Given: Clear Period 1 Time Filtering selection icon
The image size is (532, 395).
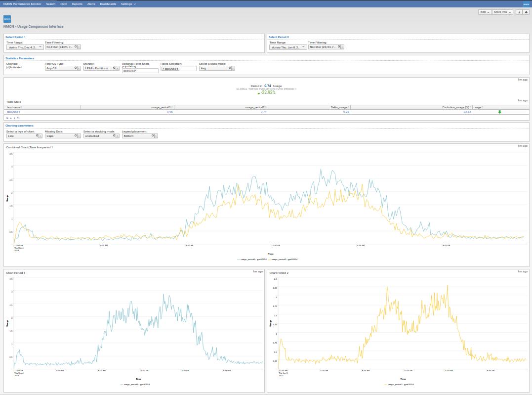Looking at the screenshot, I should (x=75, y=46).
